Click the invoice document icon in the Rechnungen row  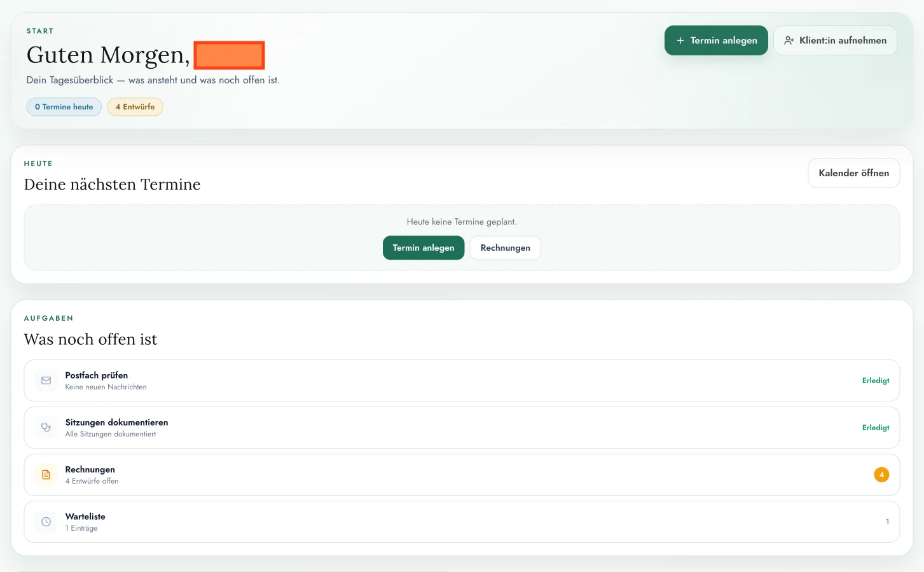(45, 474)
